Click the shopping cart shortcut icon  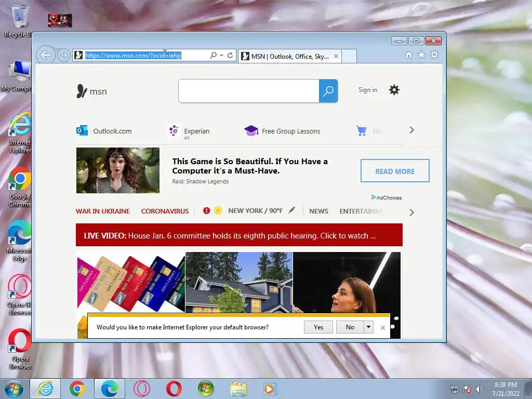point(362,130)
